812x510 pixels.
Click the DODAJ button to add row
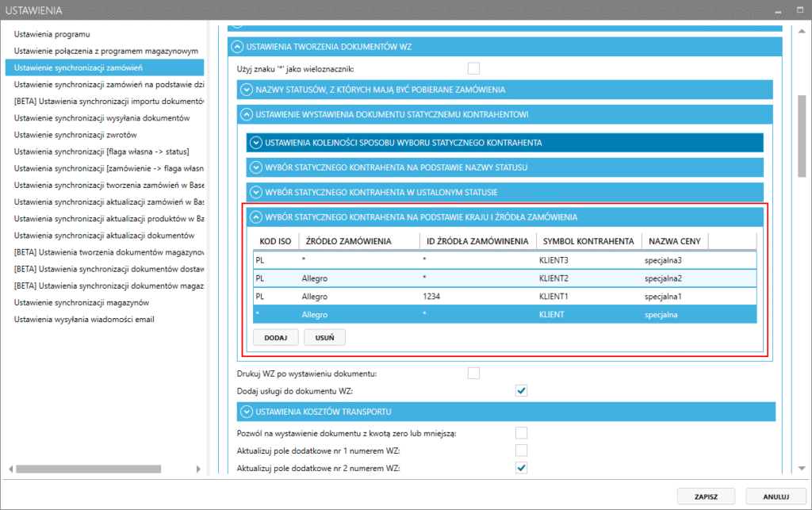click(x=275, y=337)
